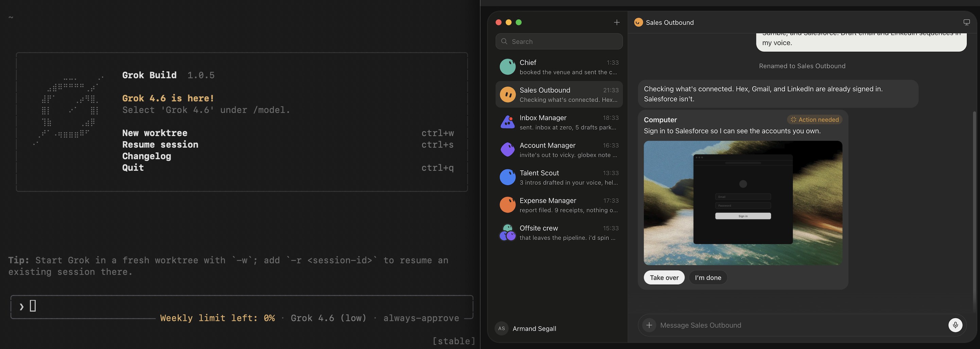980x349 pixels.
Task: Click the AS user avatar
Action: [502, 329]
